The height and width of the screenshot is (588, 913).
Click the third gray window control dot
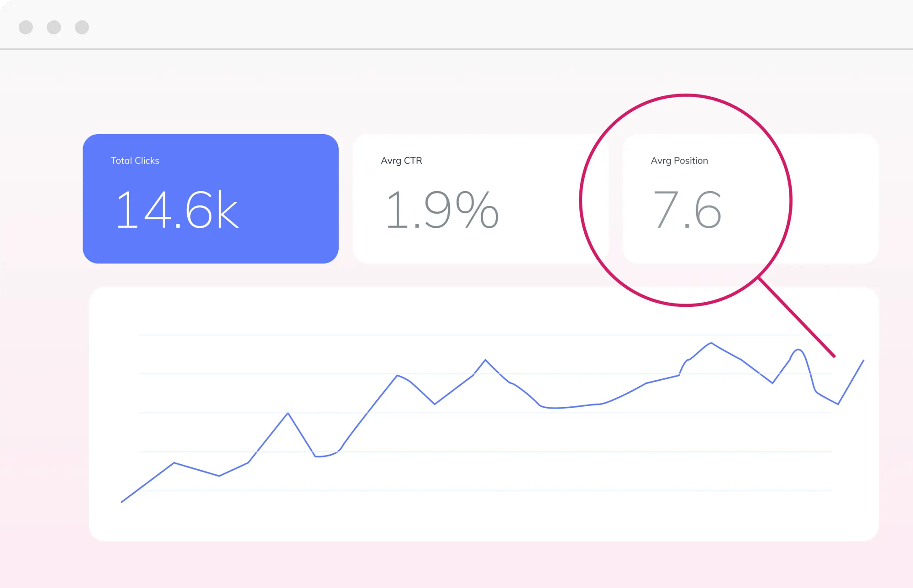tap(82, 27)
